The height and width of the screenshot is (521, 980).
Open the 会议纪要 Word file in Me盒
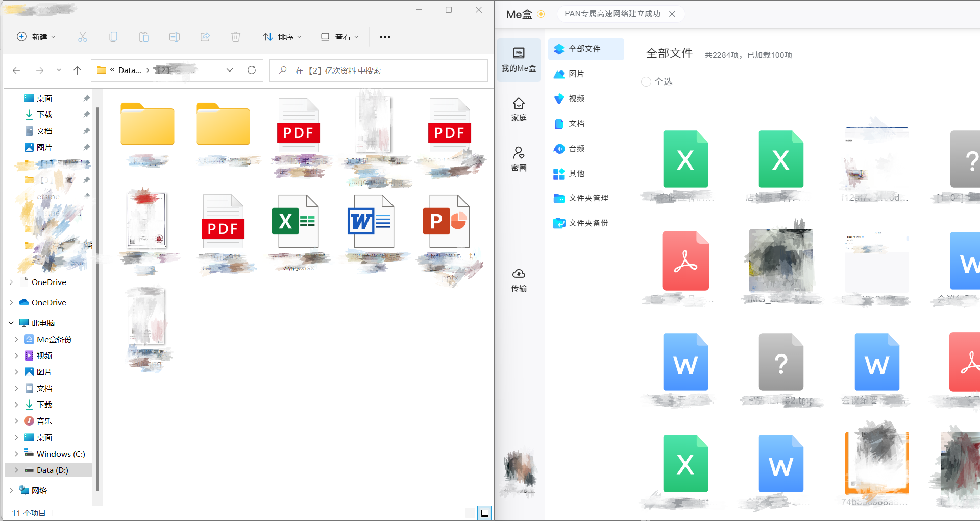click(877, 362)
